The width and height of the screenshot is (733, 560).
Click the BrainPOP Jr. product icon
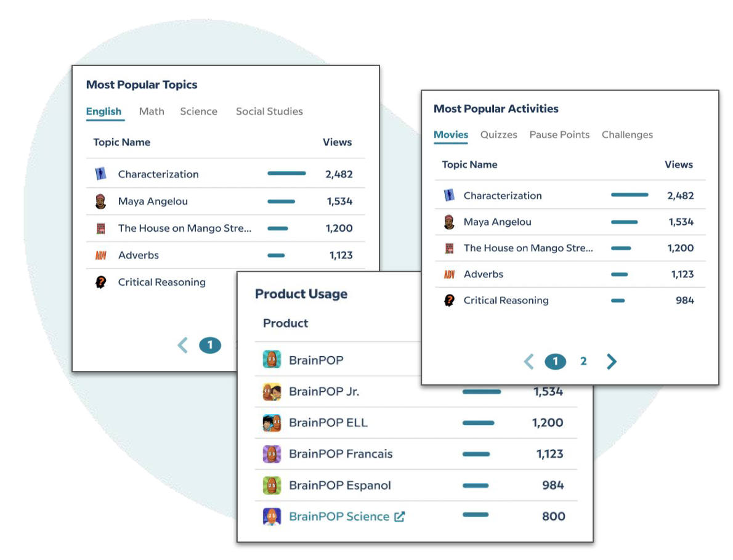(x=272, y=392)
